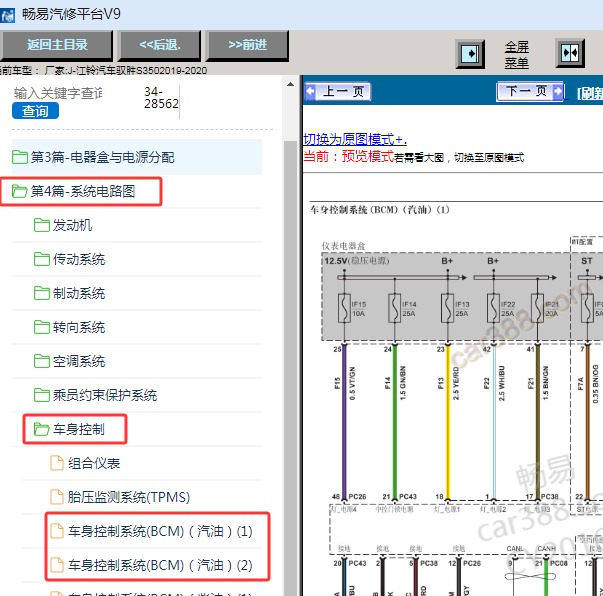Click the page icon beside BCM 汽油 (1)
Image resolution: width=603 pixels, height=596 pixels.
[57, 531]
